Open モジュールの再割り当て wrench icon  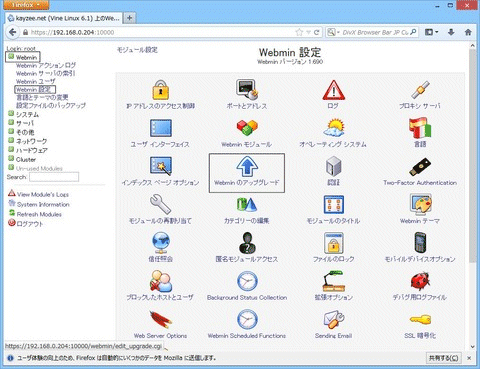pos(161,205)
